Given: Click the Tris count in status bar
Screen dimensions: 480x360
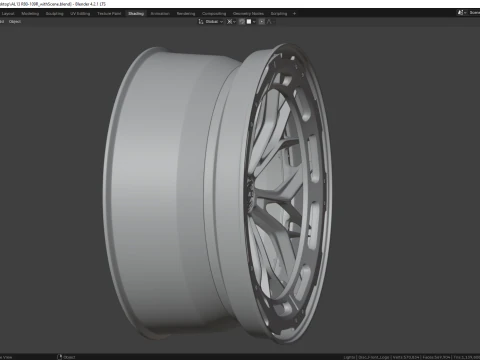Looking at the screenshot, I should tap(467, 357).
